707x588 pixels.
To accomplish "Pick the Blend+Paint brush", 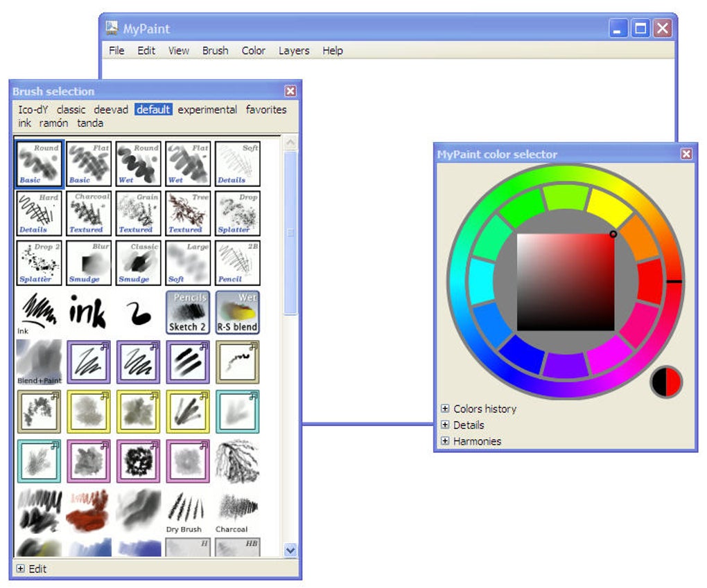I will coord(40,362).
